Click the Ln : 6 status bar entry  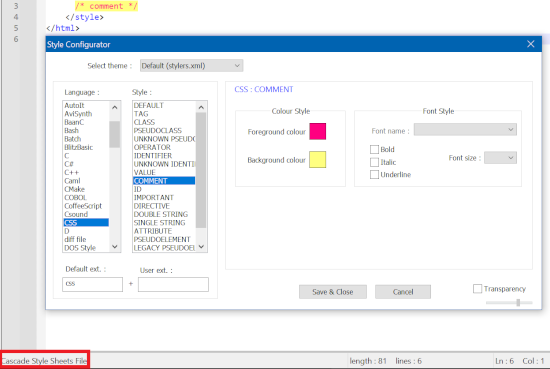pyautogui.click(x=504, y=361)
